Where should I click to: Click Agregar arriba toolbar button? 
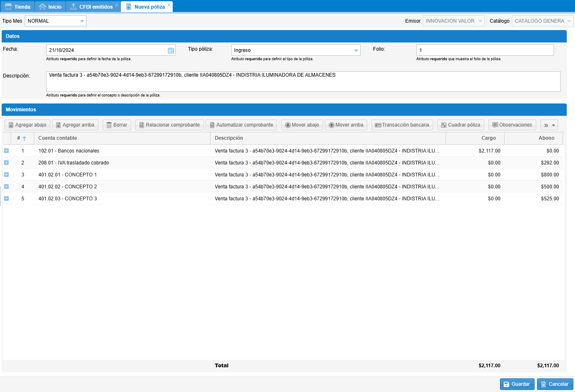click(75, 125)
